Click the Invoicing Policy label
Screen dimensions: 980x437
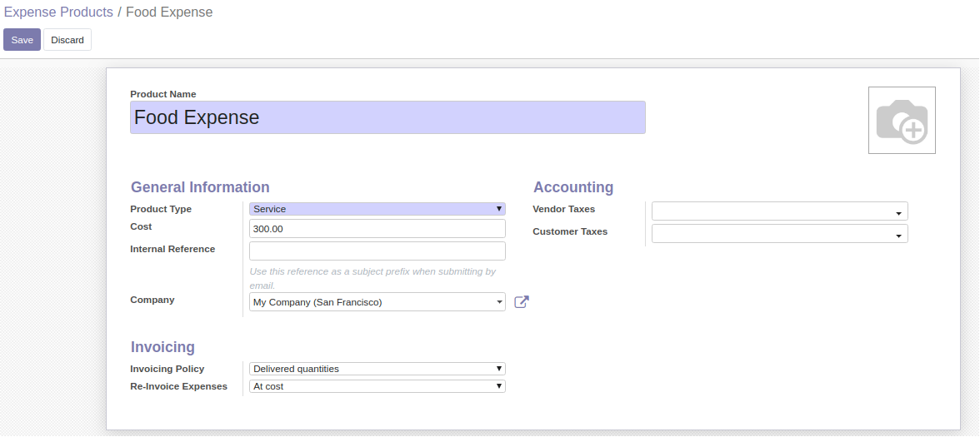(x=167, y=369)
